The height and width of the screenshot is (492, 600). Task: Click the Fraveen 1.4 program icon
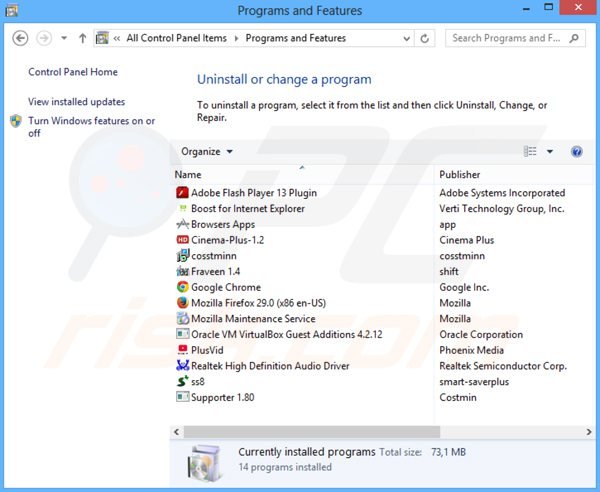click(x=183, y=271)
